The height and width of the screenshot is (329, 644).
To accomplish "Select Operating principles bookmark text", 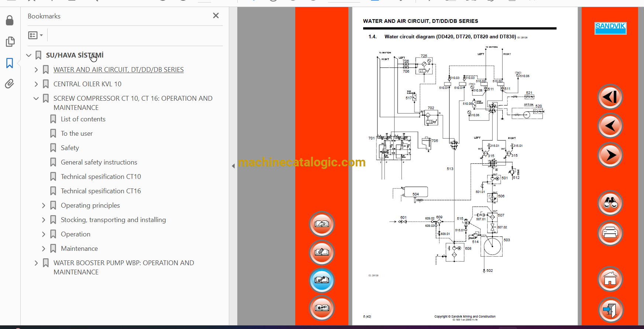I will 90,205.
